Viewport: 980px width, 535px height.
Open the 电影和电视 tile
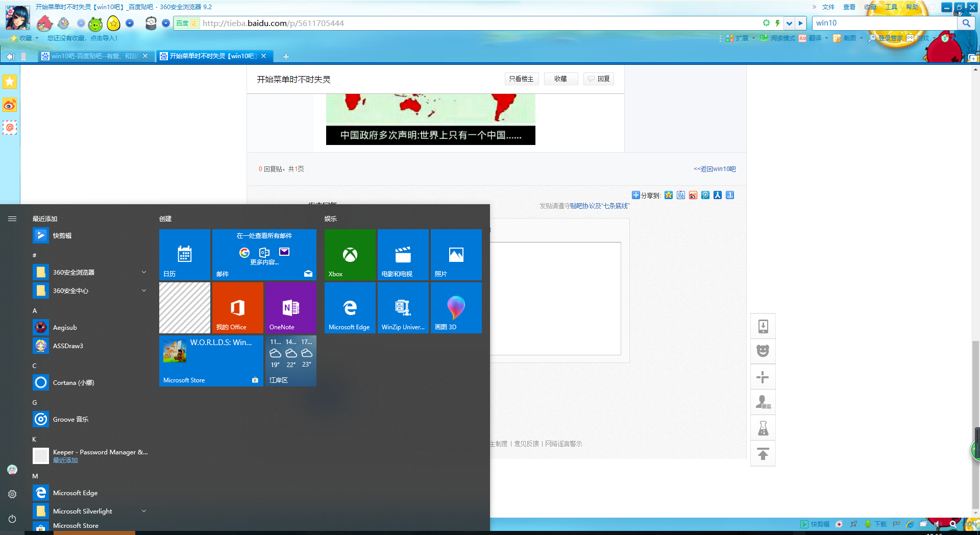[403, 255]
